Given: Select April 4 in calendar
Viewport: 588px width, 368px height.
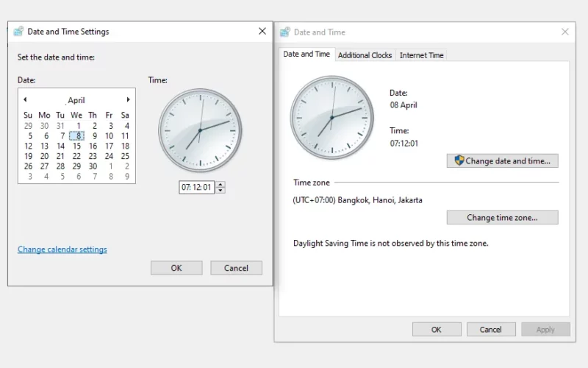Looking at the screenshot, I should (126, 126).
